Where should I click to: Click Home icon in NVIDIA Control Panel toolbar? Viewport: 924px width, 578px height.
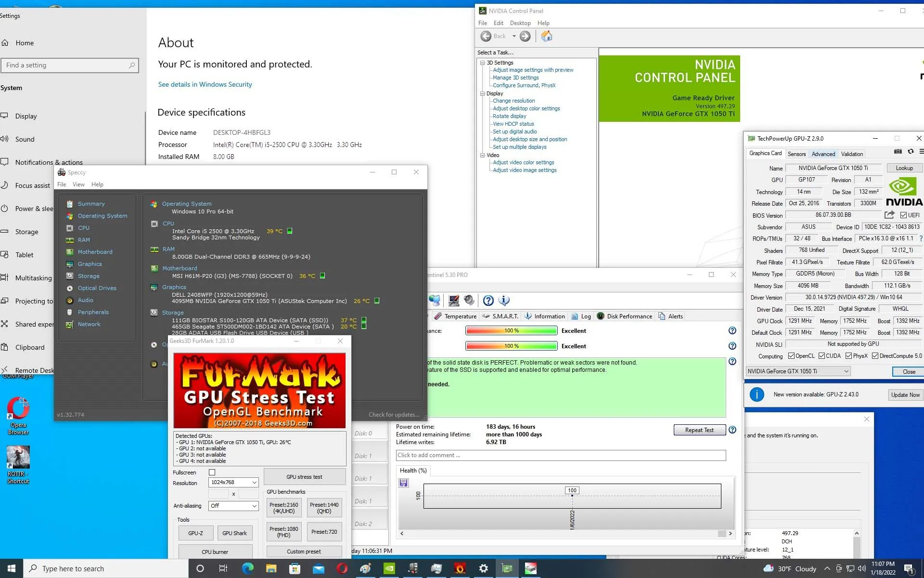[547, 36]
